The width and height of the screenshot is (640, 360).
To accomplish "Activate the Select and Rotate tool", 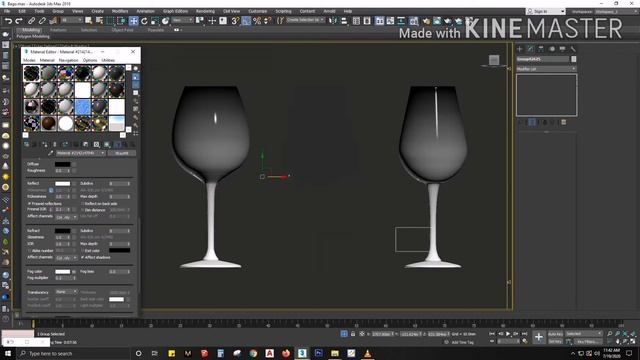I will point(144,21).
